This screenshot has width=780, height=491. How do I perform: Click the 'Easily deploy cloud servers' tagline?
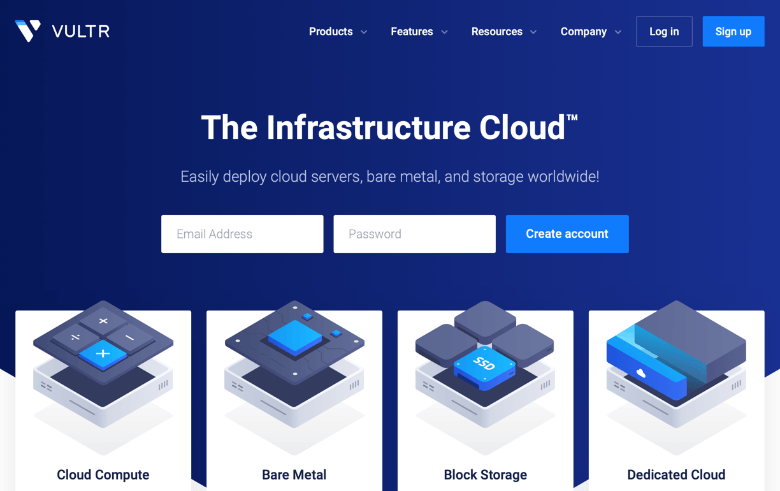click(x=390, y=177)
